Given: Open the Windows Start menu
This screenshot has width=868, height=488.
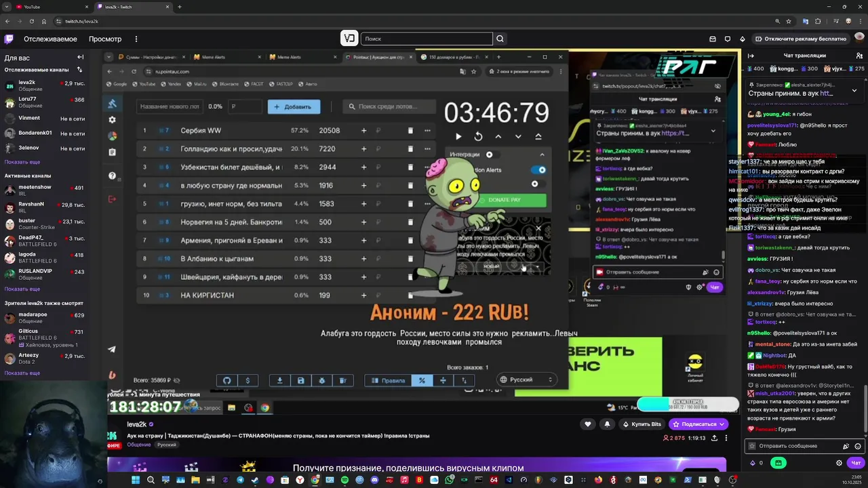Looking at the screenshot, I should coord(135,480).
